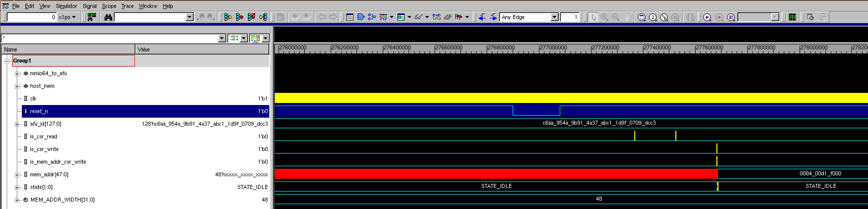The height and width of the screenshot is (209, 868).
Task: Click the zoom out magnifier icon
Action: 615,17
